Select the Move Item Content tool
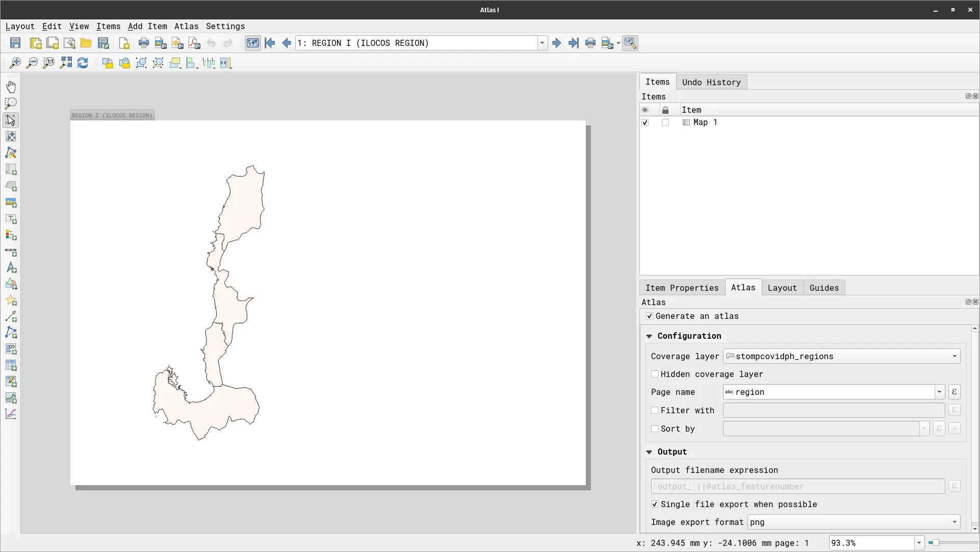Viewport: 980px width, 552px height. pos(11,136)
